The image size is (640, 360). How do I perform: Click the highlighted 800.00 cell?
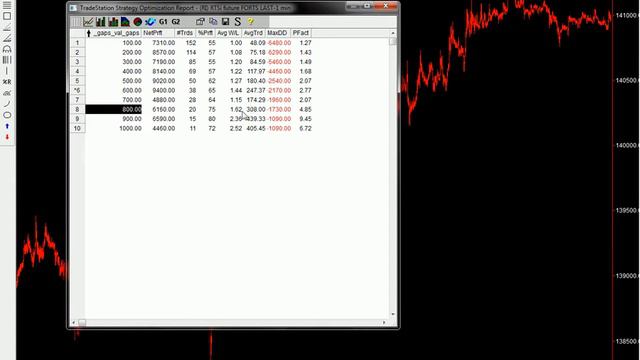113,109
